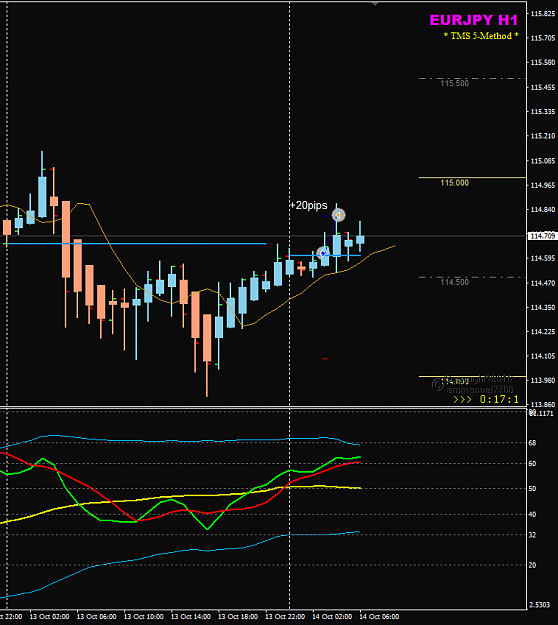Image resolution: width=558 pixels, height=625 pixels.
Task: Select the TMS 5-Method label
Action: tap(481, 36)
